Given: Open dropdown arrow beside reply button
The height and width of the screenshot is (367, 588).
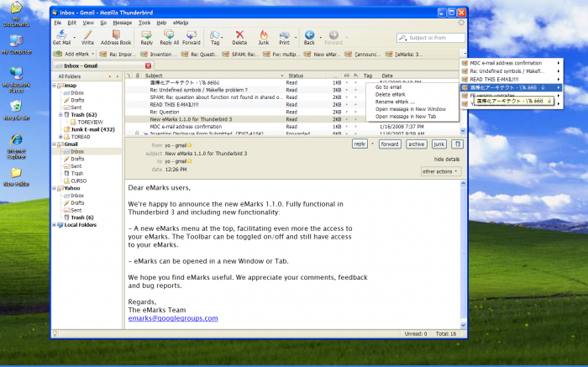Looking at the screenshot, I should (372, 144).
